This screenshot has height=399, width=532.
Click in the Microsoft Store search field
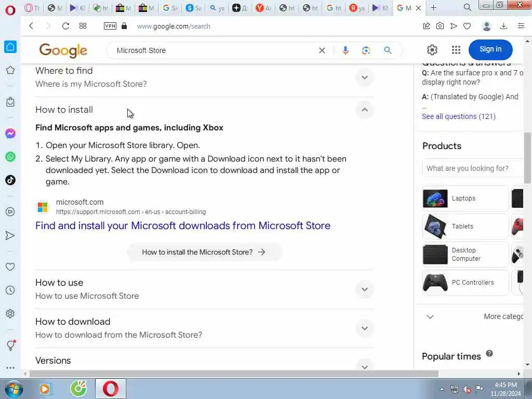(214, 50)
